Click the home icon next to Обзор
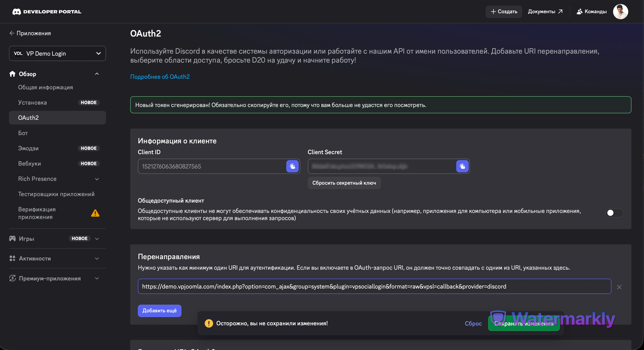This screenshot has width=644, height=350. (12, 74)
